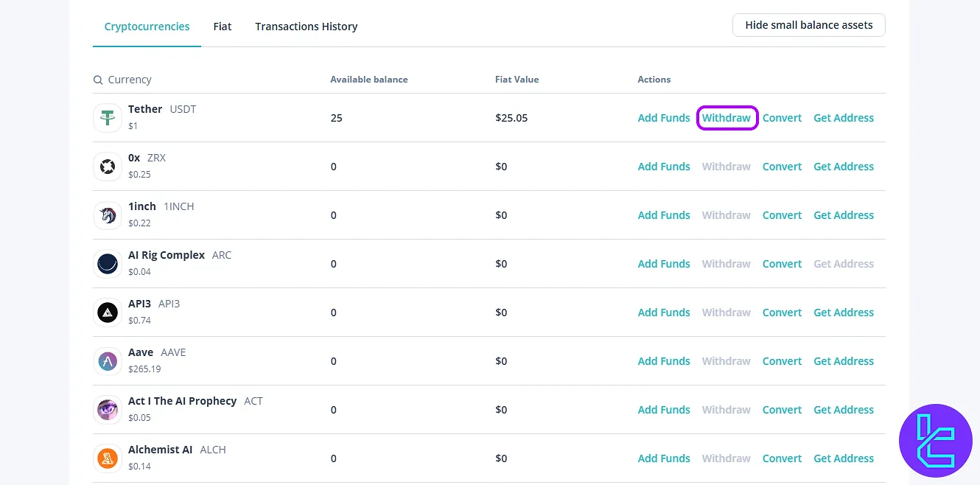This screenshot has height=485, width=980.
Task: Click Hide small balance assets button
Action: [x=809, y=25]
